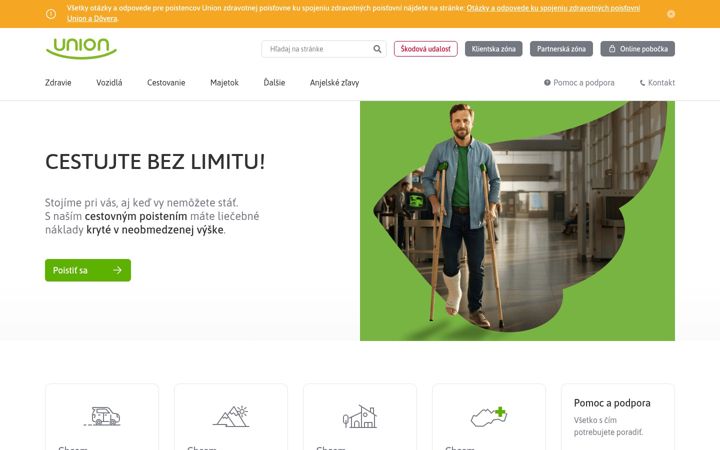This screenshot has height=450, width=720.
Task: Click the lock icon on Online pobočka
Action: [612, 49]
